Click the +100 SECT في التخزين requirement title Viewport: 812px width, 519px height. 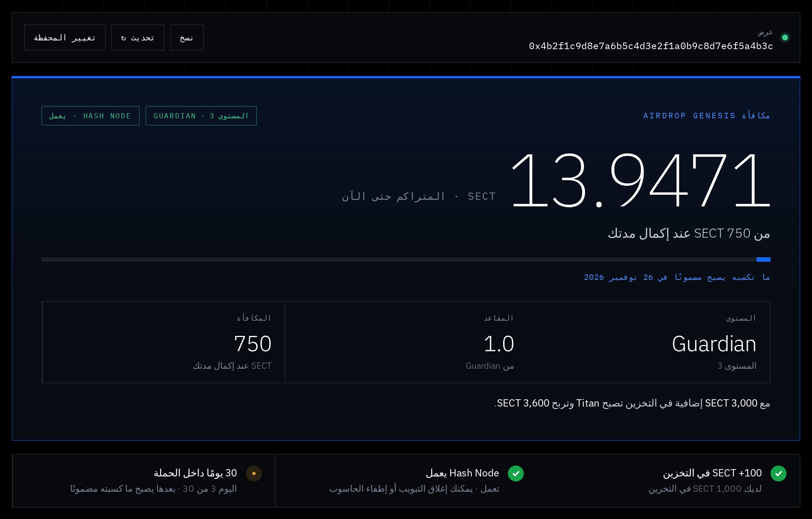712,473
